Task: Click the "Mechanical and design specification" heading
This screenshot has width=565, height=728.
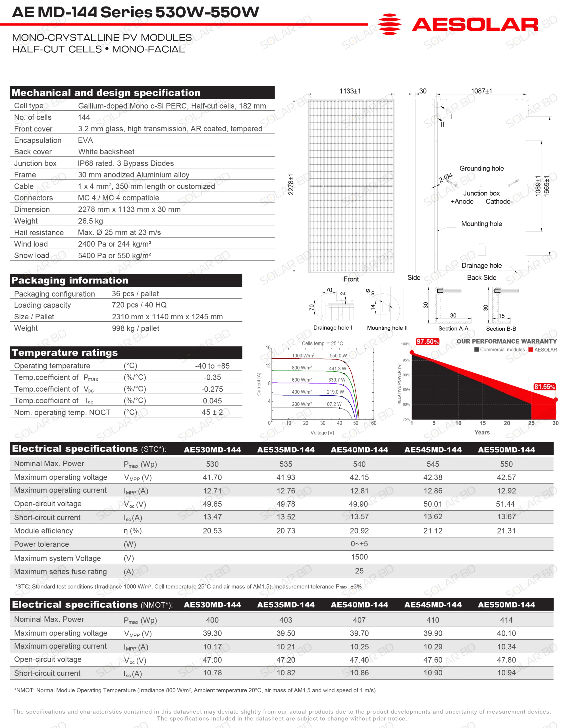Action: (106, 93)
